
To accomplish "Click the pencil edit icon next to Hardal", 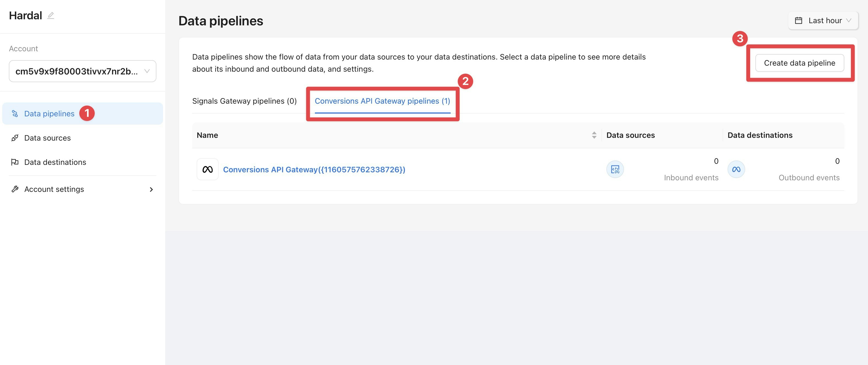I will pos(51,15).
